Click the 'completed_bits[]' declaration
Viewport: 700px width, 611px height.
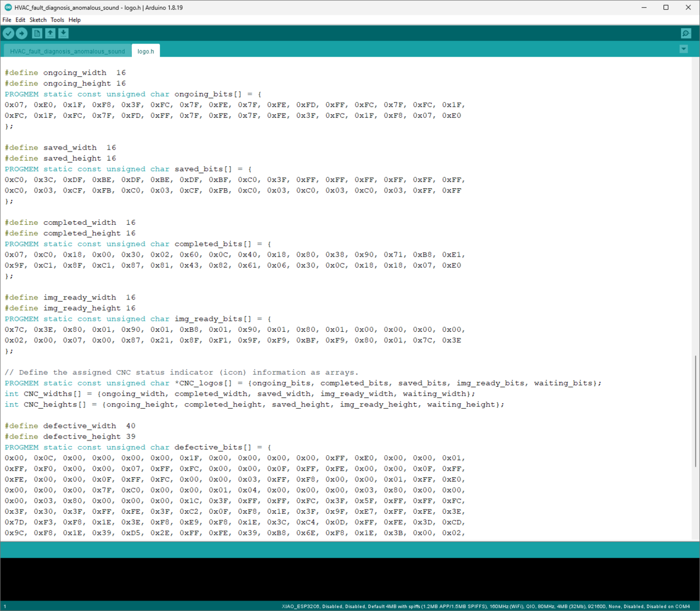[x=138, y=244]
